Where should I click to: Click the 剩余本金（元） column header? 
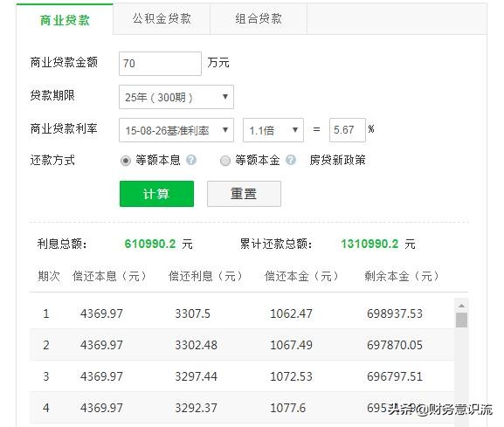pyautogui.click(x=402, y=276)
